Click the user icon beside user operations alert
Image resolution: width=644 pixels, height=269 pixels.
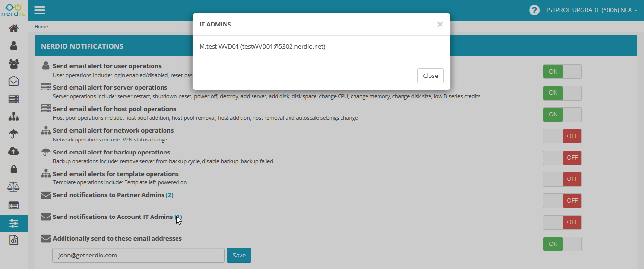coord(46,65)
